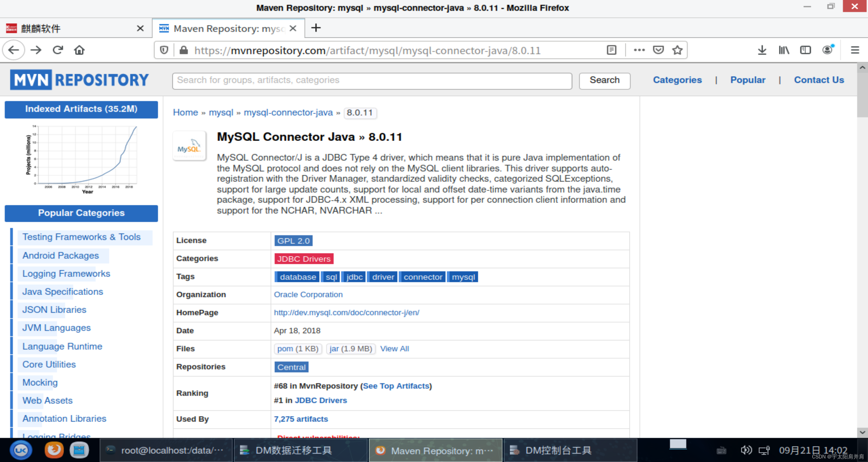The height and width of the screenshot is (462, 868).
Task: Open tracking protection shield icon
Action: pos(164,50)
